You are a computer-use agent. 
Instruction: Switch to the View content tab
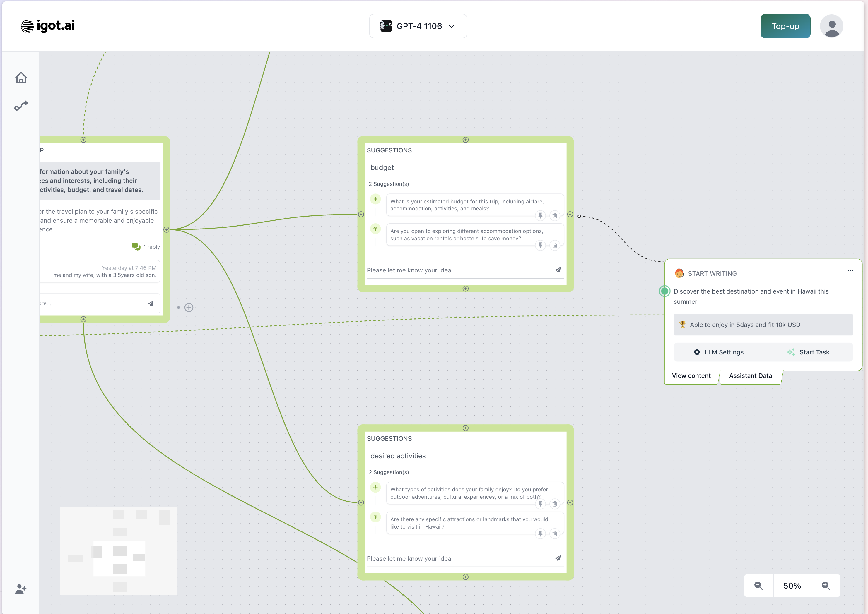(691, 375)
